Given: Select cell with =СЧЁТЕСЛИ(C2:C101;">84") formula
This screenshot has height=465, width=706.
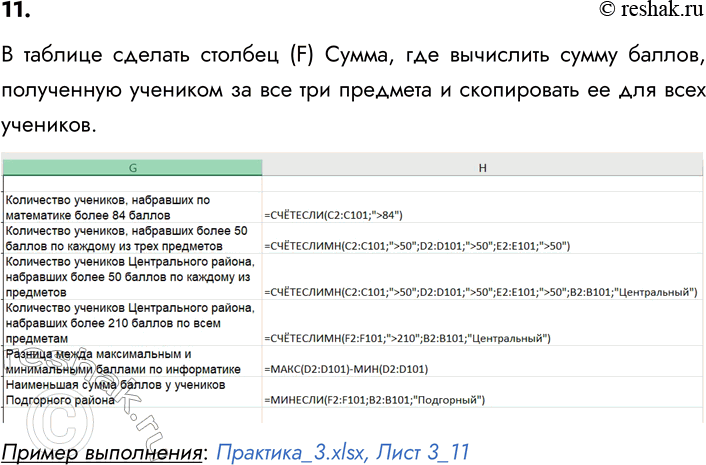Looking at the screenshot, I should [x=334, y=215].
